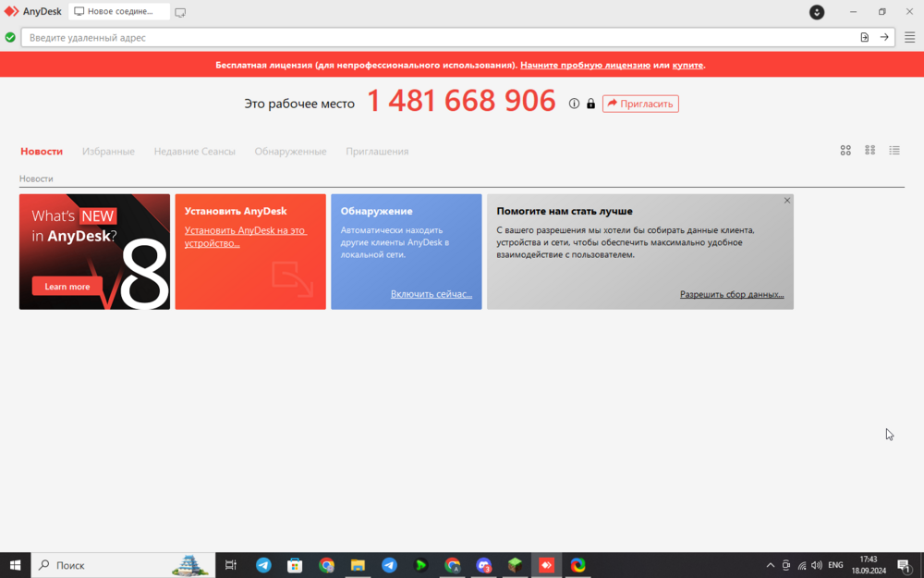The width and height of the screenshot is (924, 578).
Task: Open network Wi-Fi tray icon
Action: click(801, 565)
